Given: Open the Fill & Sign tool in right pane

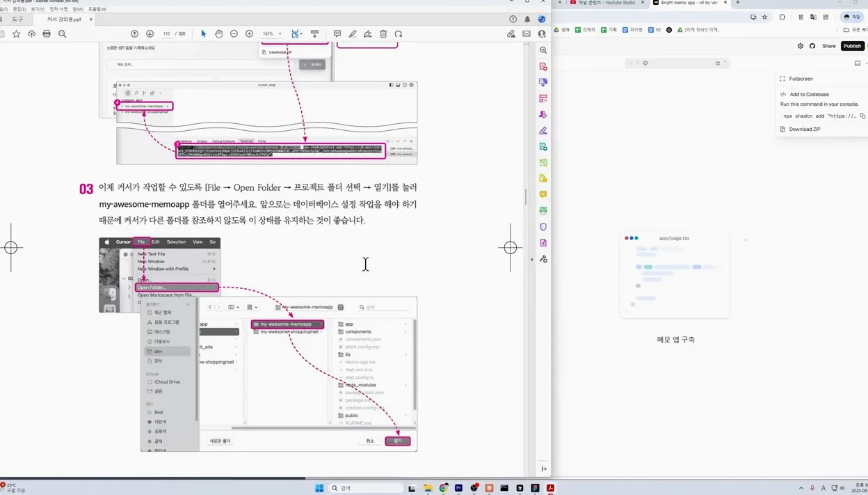Looking at the screenshot, I should coord(543,130).
